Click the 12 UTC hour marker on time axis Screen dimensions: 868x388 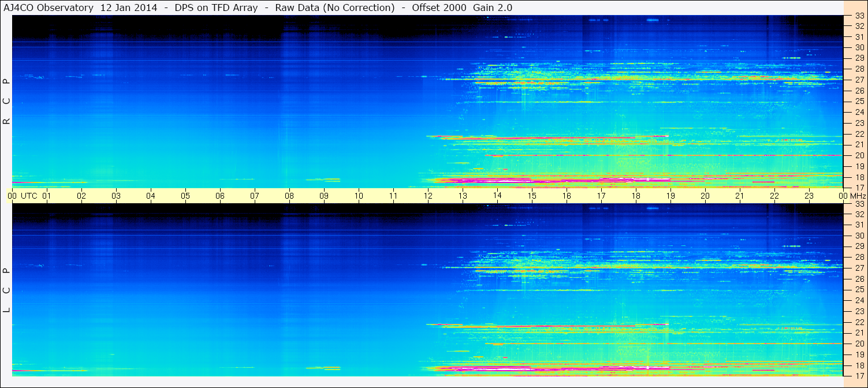tap(428, 196)
